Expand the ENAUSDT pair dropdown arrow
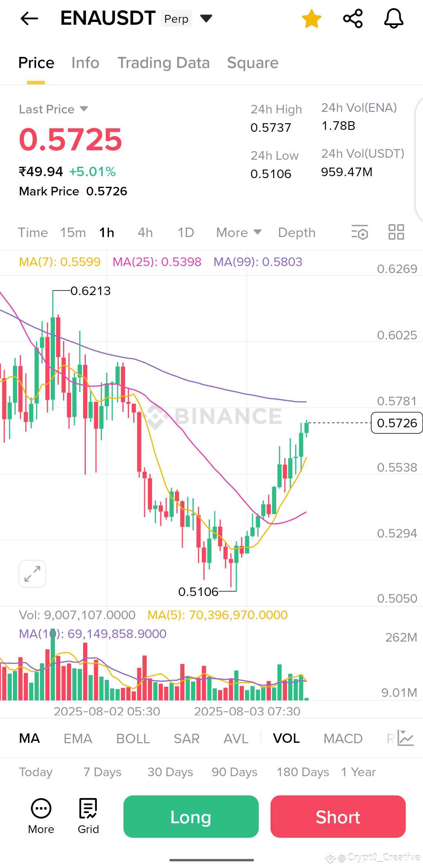This screenshot has height=868, width=423. (206, 18)
